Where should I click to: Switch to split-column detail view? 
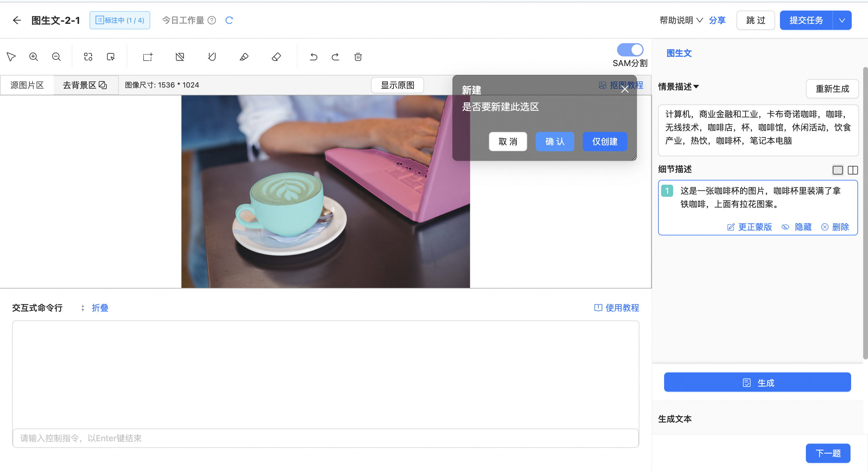[x=853, y=170]
